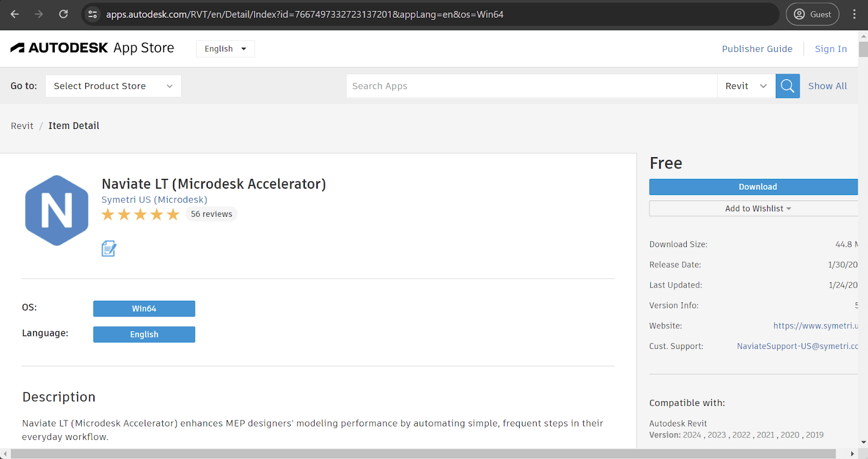Expand the Select Product Store dropdown
The image size is (868, 459).
point(113,86)
